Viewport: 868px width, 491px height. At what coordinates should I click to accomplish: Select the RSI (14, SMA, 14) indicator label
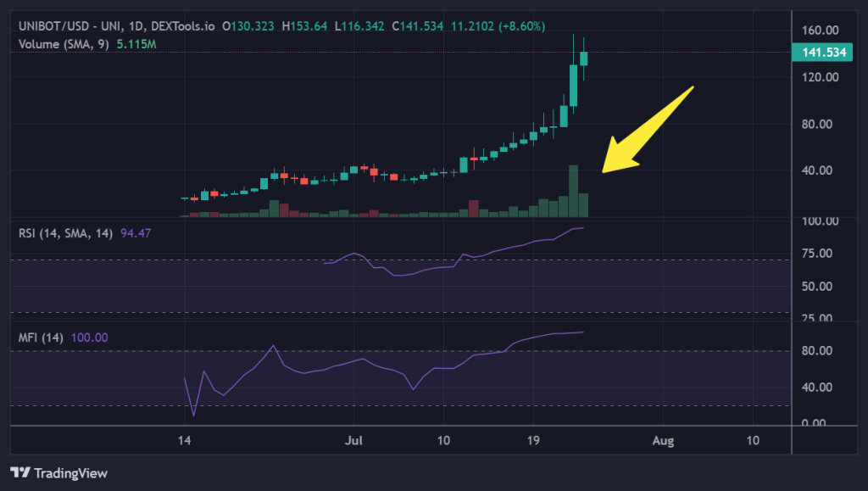pyautogui.click(x=65, y=233)
